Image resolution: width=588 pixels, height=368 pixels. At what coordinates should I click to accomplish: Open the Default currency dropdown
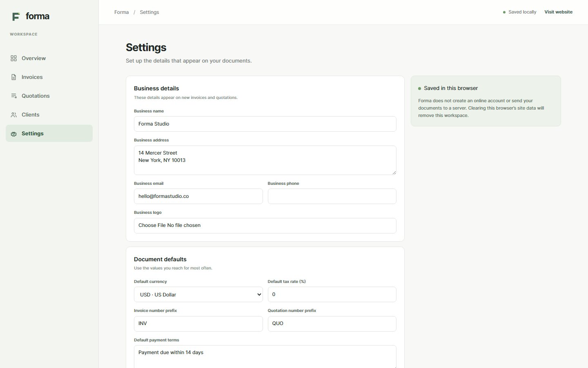coord(198,294)
